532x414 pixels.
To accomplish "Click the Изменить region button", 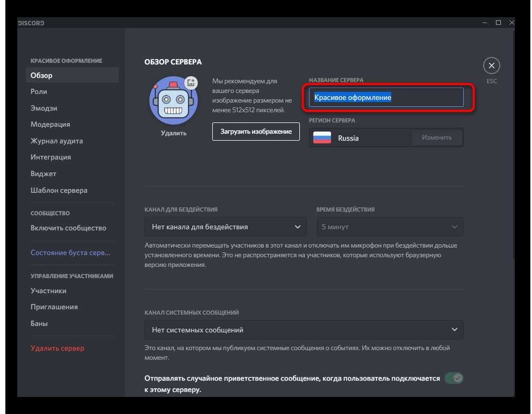I will [436, 137].
